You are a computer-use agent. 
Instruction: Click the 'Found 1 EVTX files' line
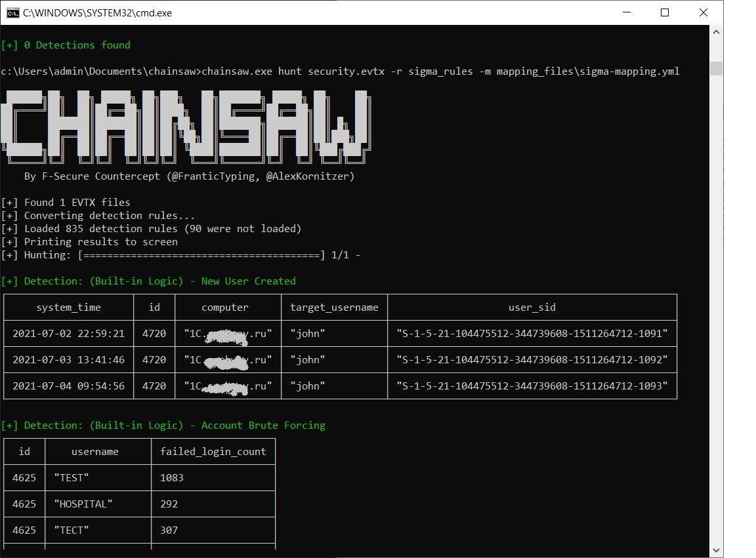tap(66, 203)
